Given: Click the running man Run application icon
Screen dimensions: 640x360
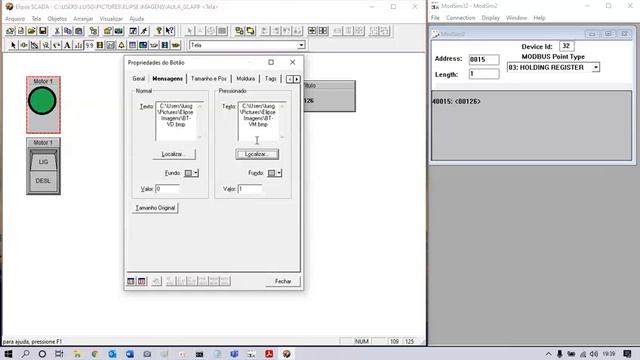Looking at the screenshot, I should [x=144, y=31].
